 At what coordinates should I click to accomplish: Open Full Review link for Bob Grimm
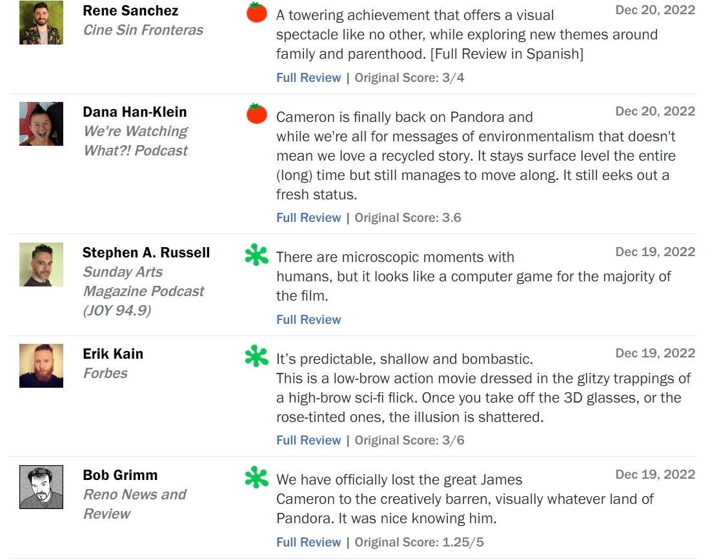point(308,542)
